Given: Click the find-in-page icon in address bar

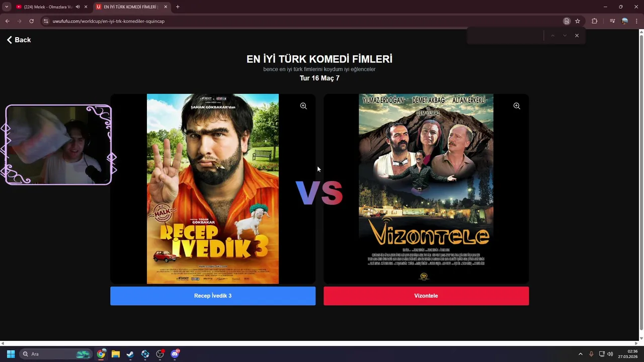Looking at the screenshot, I should click(567, 21).
